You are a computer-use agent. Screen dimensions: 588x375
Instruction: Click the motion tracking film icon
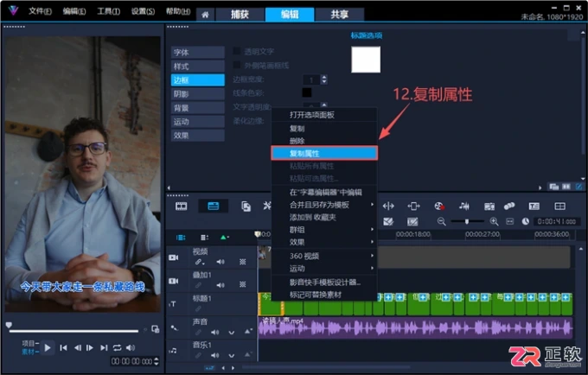pyautogui.click(x=489, y=207)
